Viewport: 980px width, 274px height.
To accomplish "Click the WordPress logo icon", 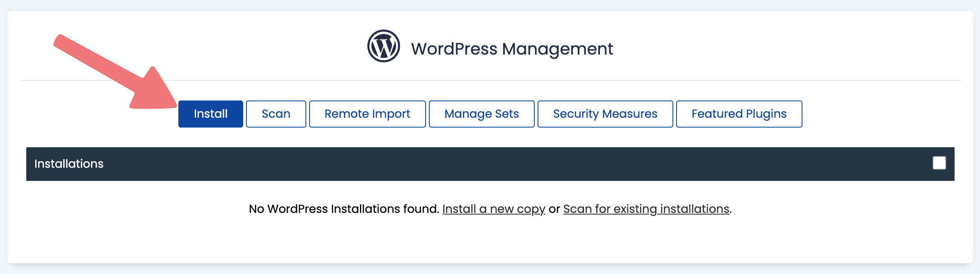I will point(383,46).
